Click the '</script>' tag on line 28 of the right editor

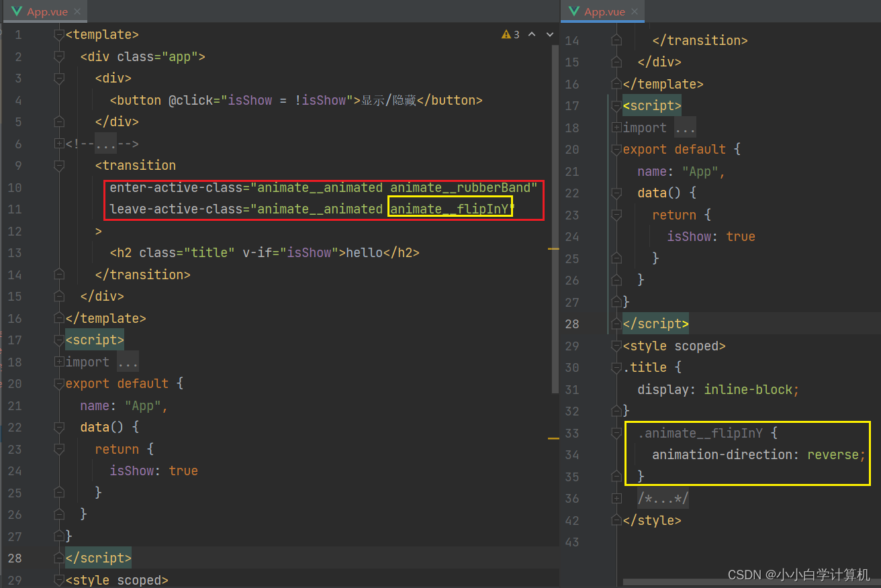pyautogui.click(x=656, y=324)
